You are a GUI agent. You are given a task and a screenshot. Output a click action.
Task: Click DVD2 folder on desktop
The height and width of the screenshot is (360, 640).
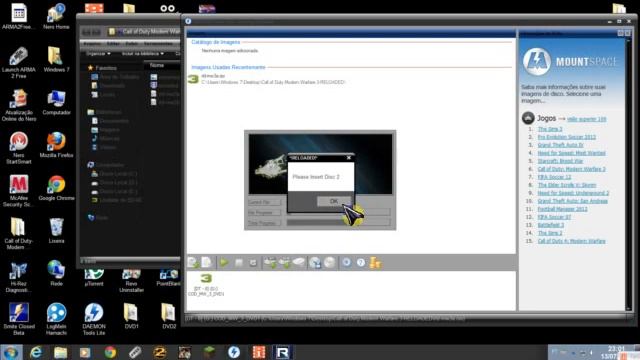pos(169,316)
